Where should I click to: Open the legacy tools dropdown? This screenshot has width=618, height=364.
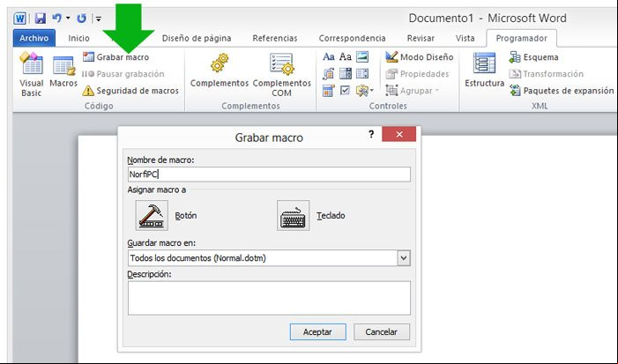coord(365,91)
